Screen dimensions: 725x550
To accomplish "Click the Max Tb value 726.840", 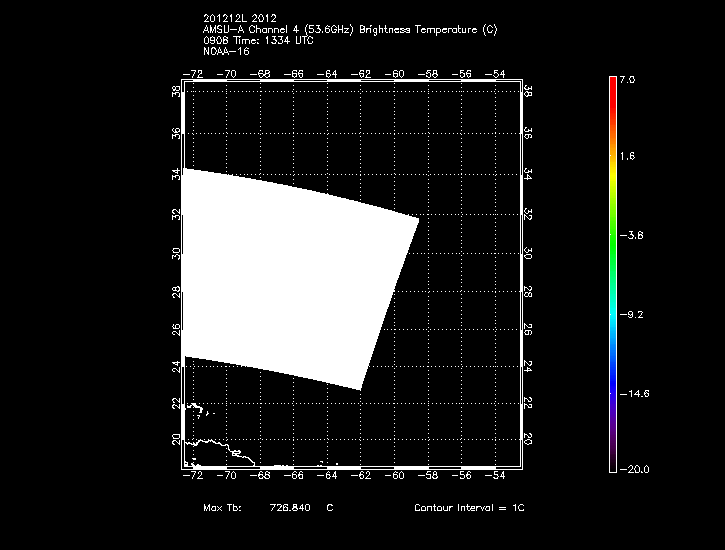I will pyautogui.click(x=289, y=508).
